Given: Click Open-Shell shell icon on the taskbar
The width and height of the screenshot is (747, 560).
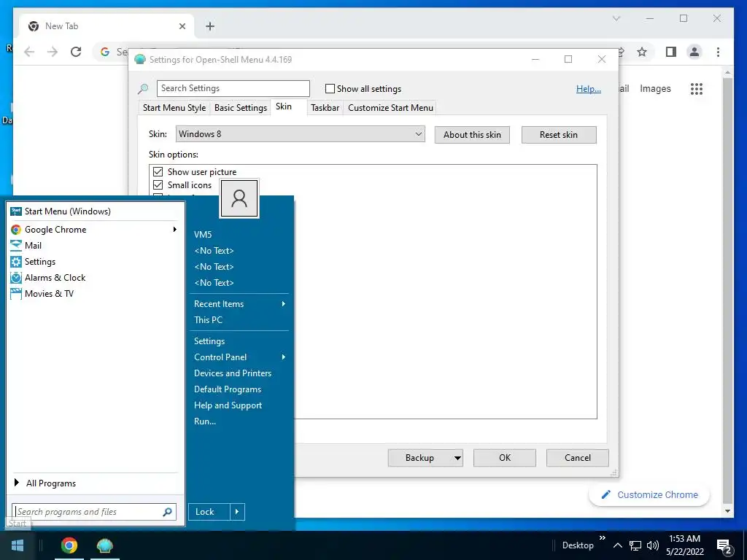Looking at the screenshot, I should (x=104, y=545).
